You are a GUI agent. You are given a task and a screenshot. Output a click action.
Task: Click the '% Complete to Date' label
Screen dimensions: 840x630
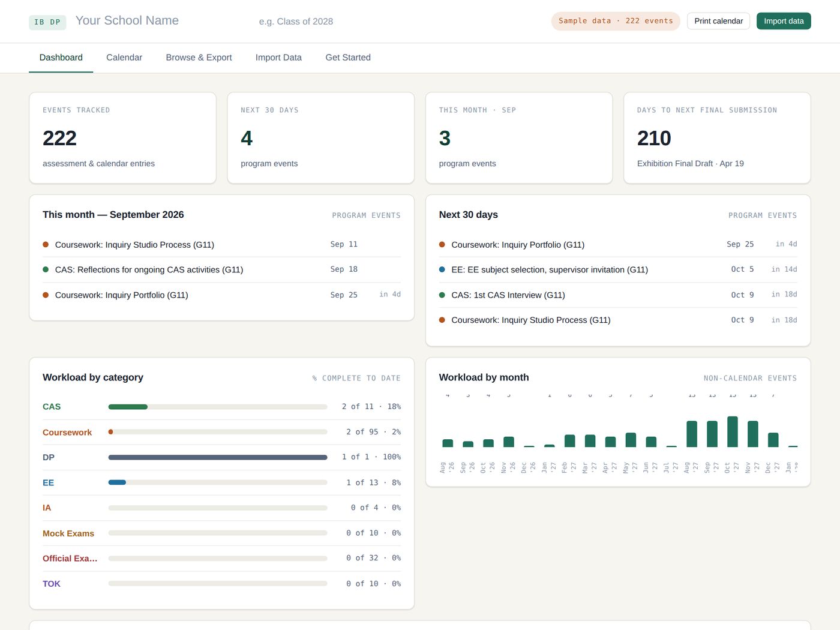coord(356,379)
